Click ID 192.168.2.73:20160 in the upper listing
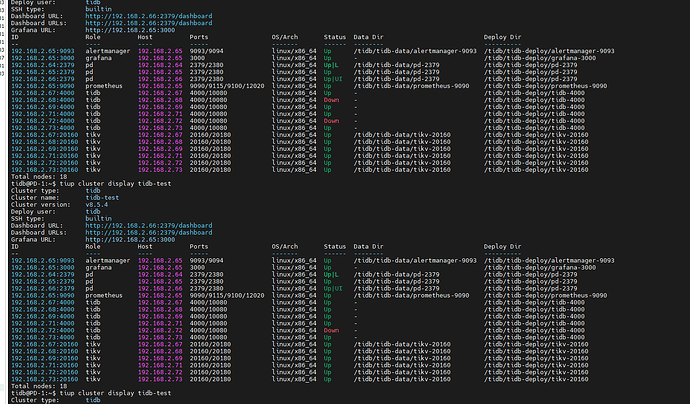The height and width of the screenshot is (404, 690). click(x=44, y=170)
